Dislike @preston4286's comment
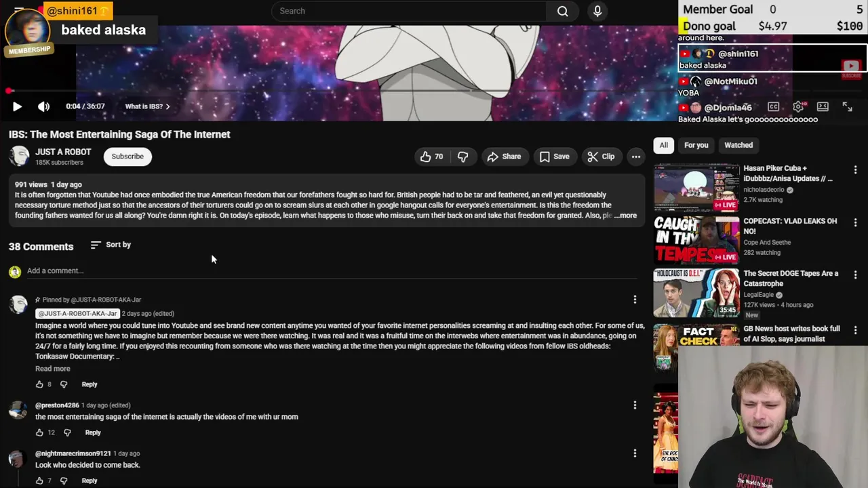868x488 pixels. [67, 432]
